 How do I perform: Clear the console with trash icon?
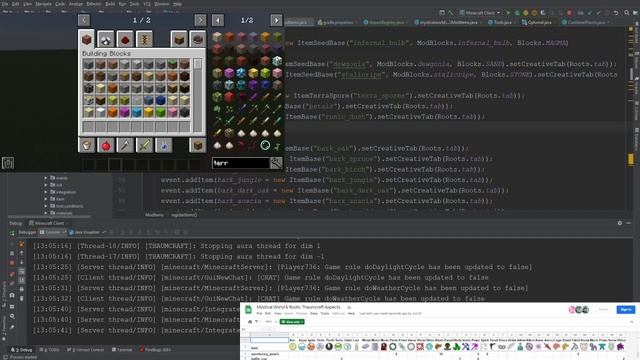pos(22,298)
